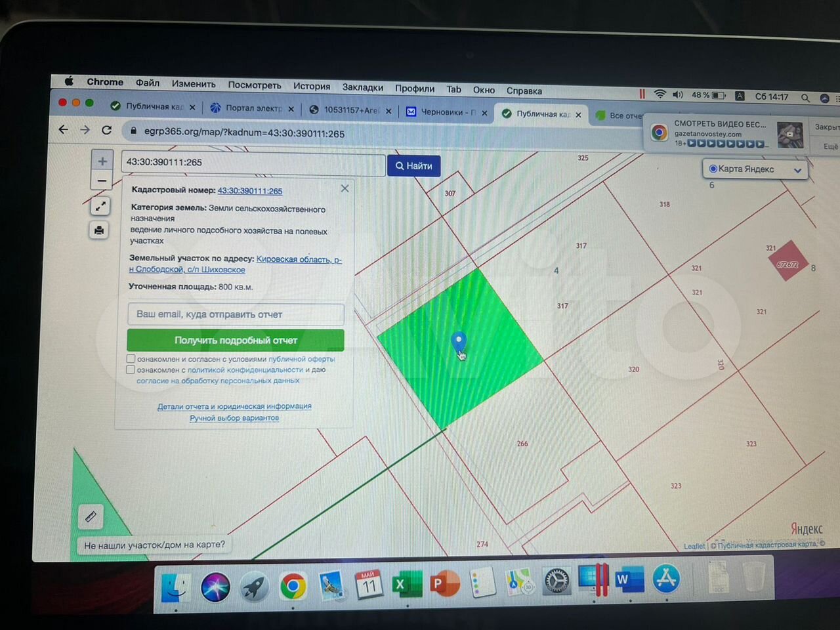The width and height of the screenshot is (840, 630).
Task: Select the Карта Яндекс radio option
Action: pos(713,169)
